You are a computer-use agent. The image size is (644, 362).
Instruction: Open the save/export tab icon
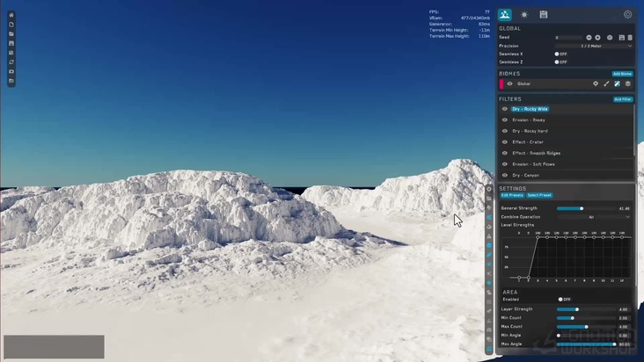(544, 15)
